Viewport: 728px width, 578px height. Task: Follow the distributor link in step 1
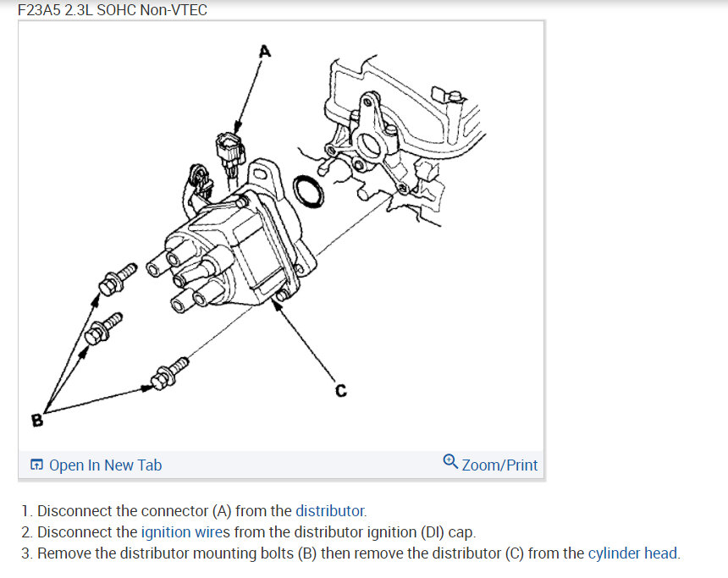pyautogui.click(x=330, y=510)
